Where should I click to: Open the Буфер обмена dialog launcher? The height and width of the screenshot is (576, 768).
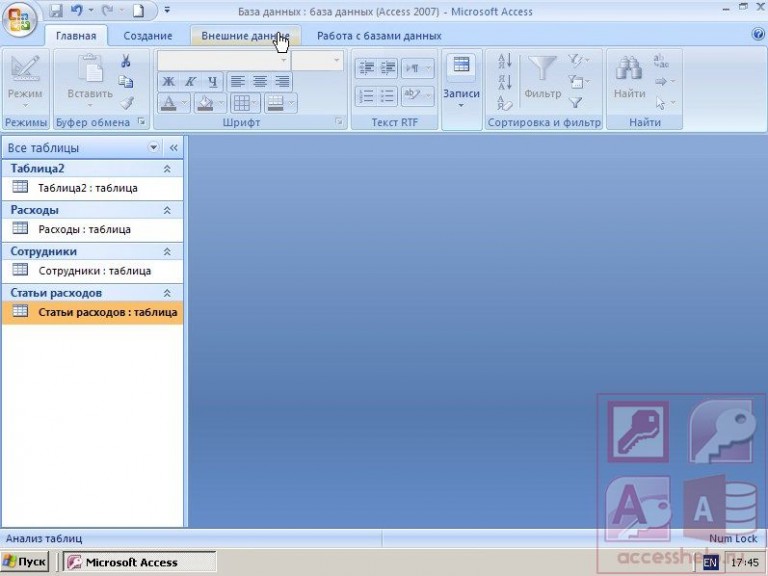pos(142,121)
